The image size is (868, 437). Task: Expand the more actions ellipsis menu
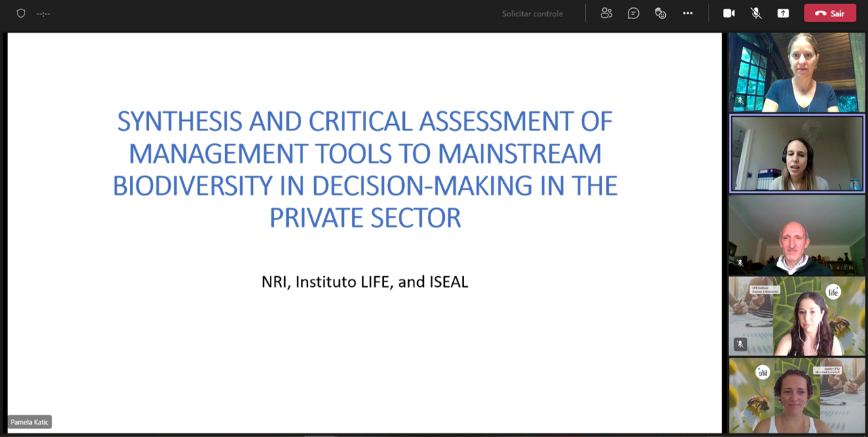pos(688,14)
